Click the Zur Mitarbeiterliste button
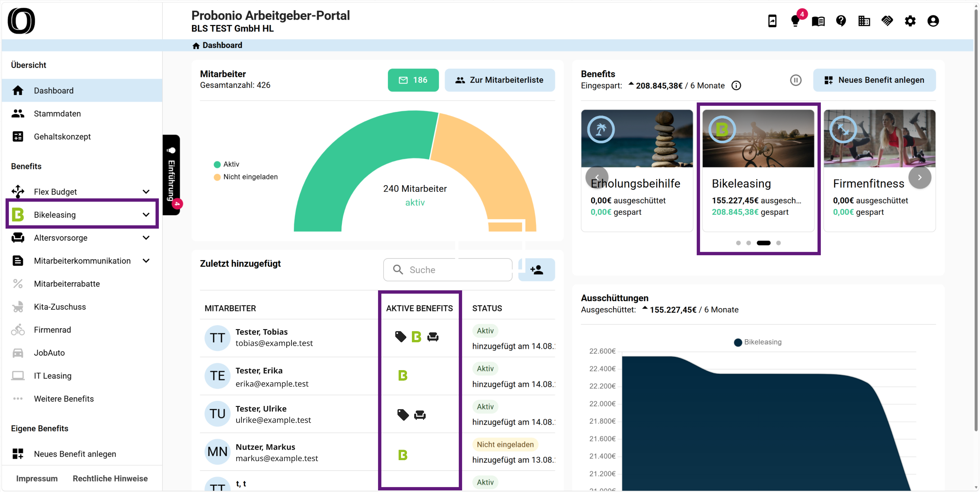This screenshot has width=980, height=492. coord(500,80)
